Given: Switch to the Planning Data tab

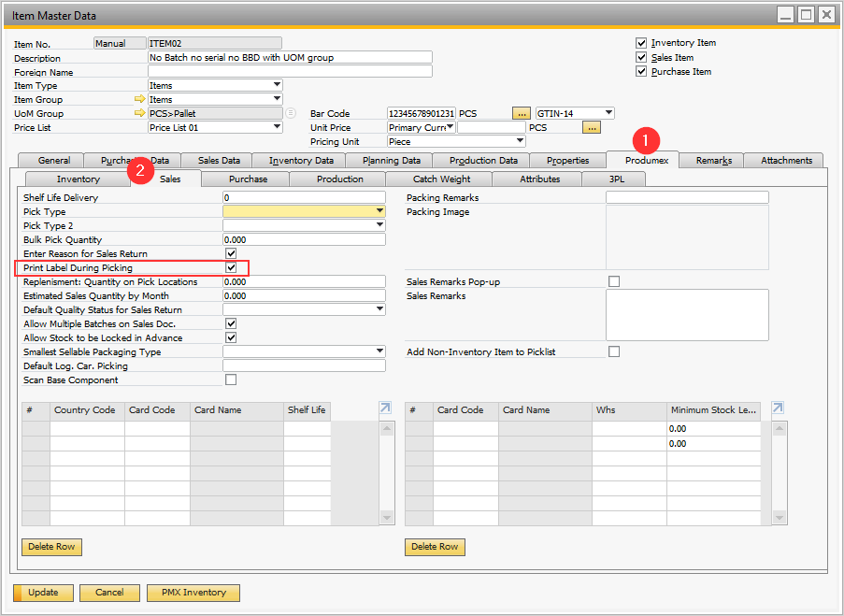Looking at the screenshot, I should [x=391, y=161].
